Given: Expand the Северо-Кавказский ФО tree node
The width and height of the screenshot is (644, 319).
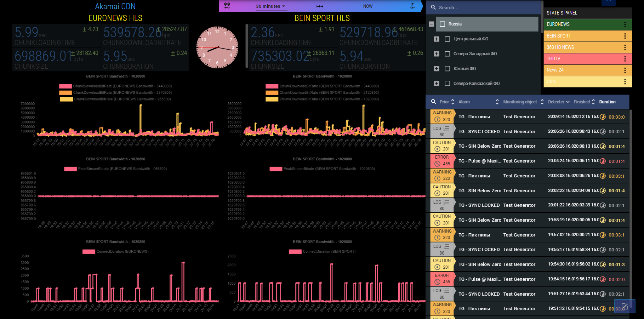Looking at the screenshot, I should (436, 84).
